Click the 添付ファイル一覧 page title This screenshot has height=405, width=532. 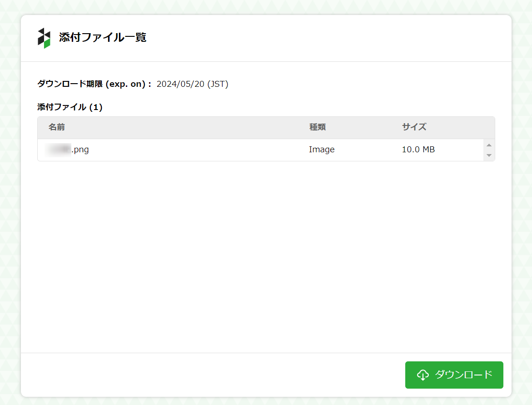pos(103,38)
